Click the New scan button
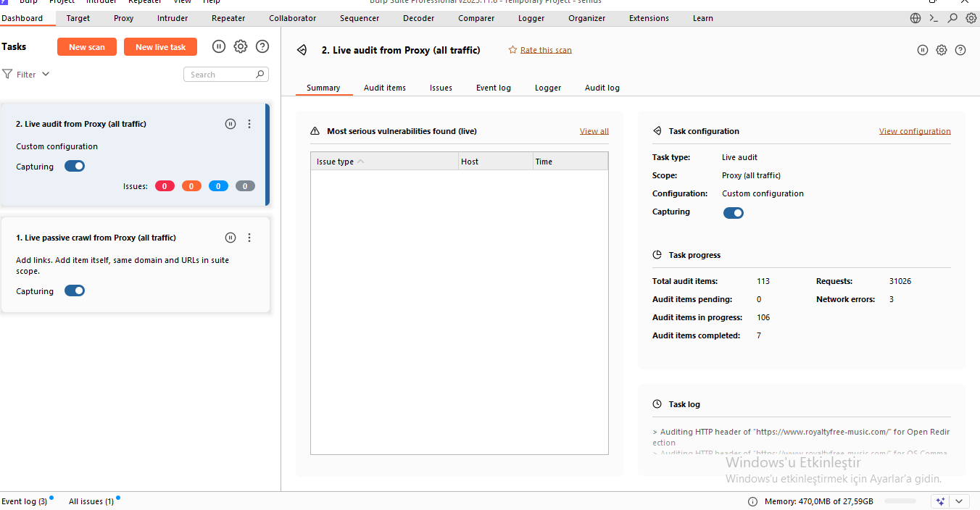The width and height of the screenshot is (980, 510). [87, 47]
